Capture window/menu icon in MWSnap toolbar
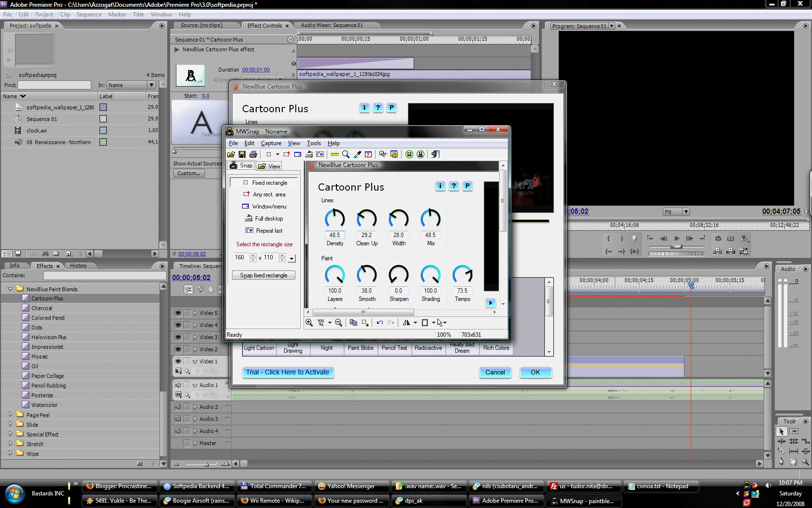This screenshot has width=812, height=508. [x=298, y=154]
